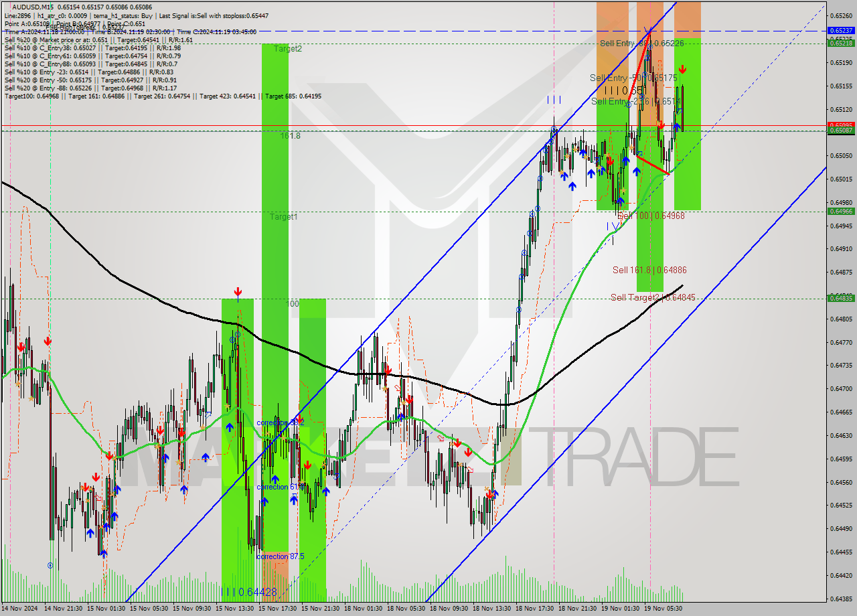Click the 'Sell 161.8 | 0.64886' label
The width and height of the screenshot is (857, 616).
point(649,271)
